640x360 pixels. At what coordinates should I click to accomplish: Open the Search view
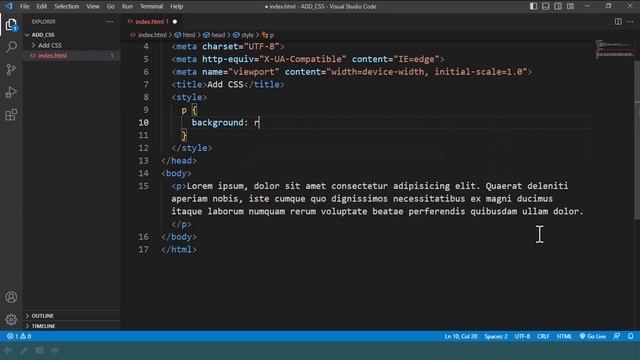[11, 47]
